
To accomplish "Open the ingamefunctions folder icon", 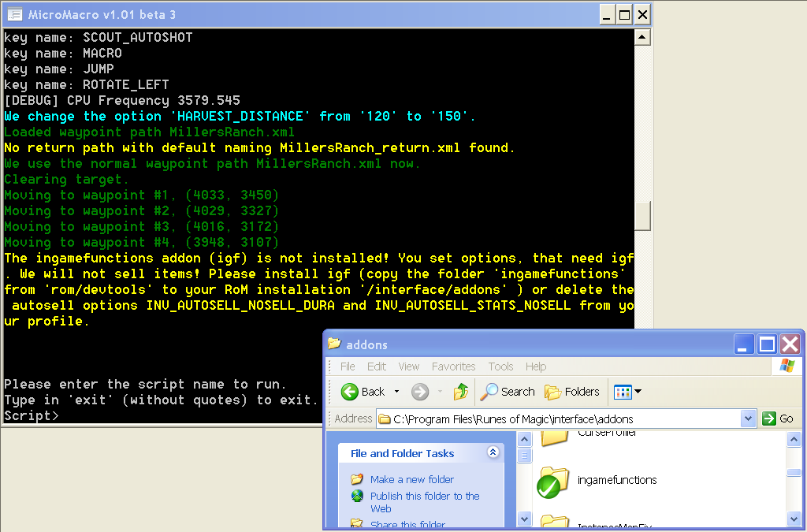I will point(553,481).
